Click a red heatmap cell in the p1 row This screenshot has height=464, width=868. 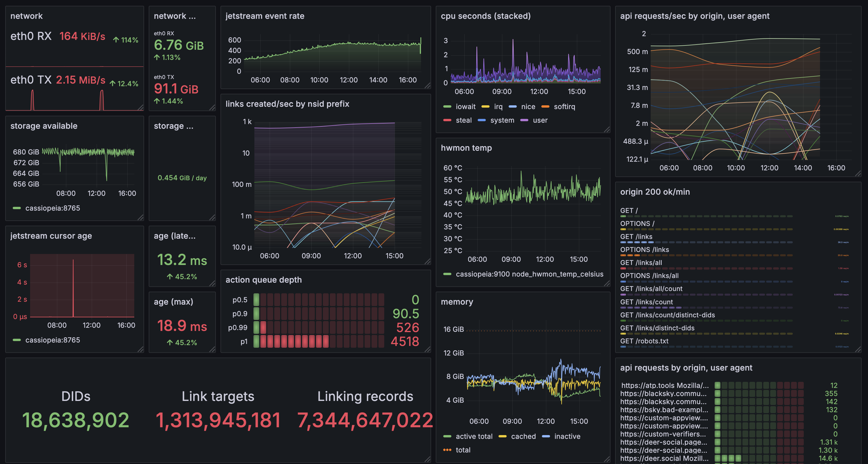[270, 341]
